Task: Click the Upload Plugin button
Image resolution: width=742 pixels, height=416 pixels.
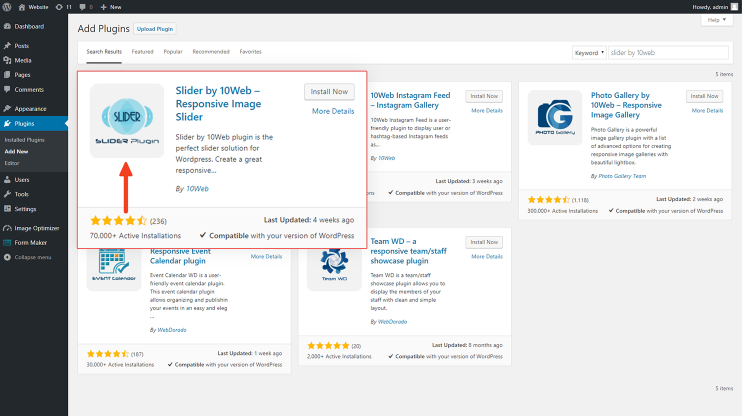Action: (x=155, y=29)
